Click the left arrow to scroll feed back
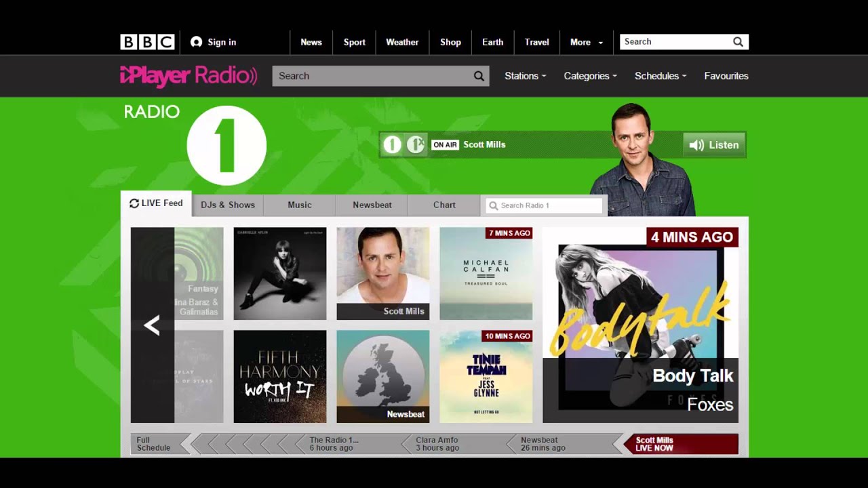Screen dimensions: 868x488 (x=152, y=325)
